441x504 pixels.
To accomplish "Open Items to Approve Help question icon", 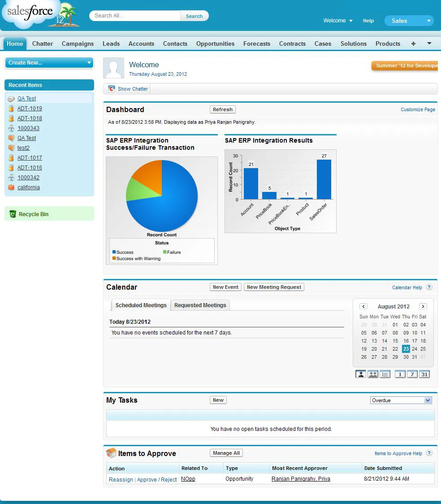I will click(x=429, y=453).
